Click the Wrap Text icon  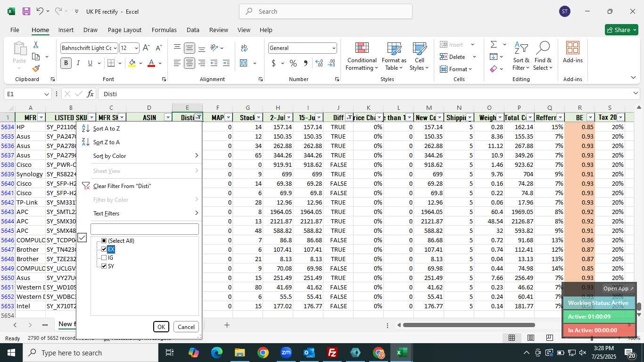pos(244,48)
